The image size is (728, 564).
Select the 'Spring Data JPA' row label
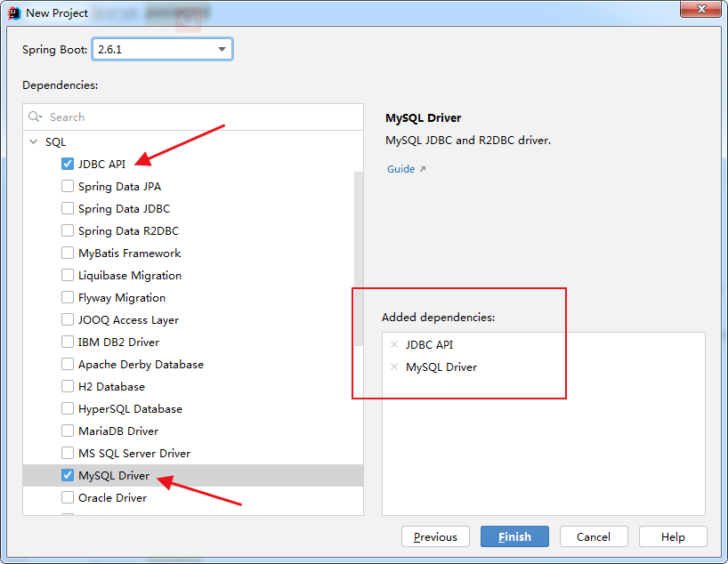(x=119, y=187)
